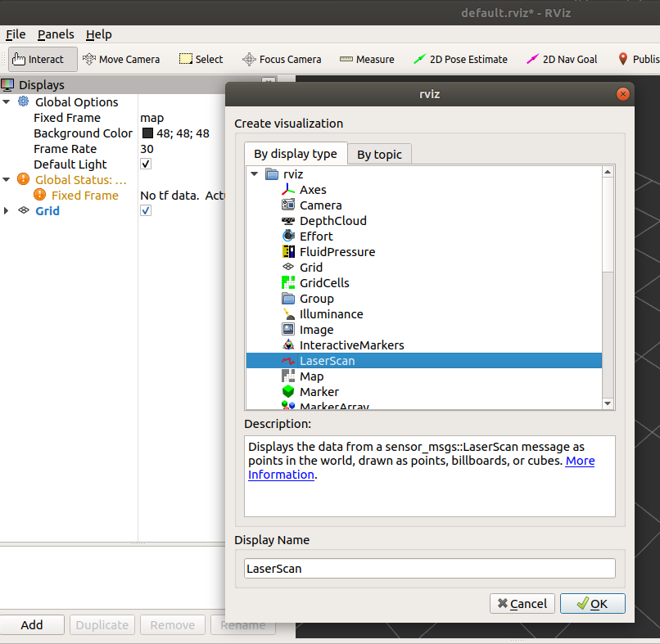Click the FluidPressure icon

288,251
